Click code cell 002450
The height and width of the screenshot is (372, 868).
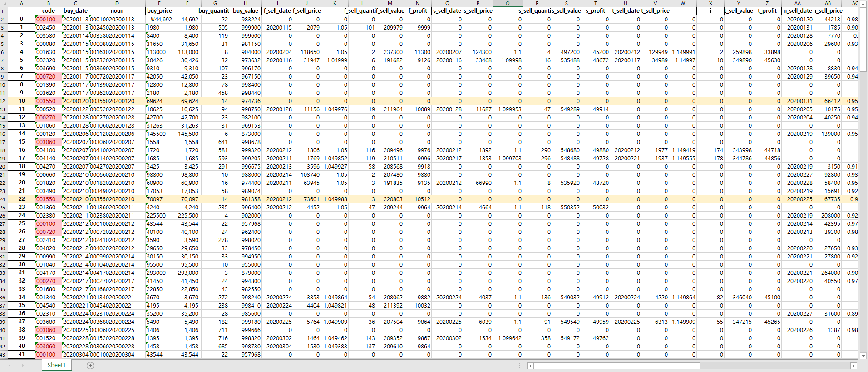tap(49, 28)
